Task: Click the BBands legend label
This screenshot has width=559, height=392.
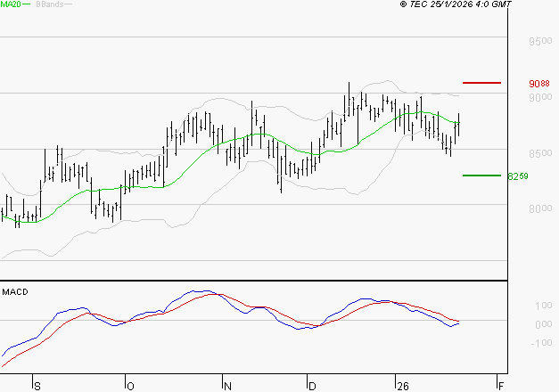Action: pos(50,4)
